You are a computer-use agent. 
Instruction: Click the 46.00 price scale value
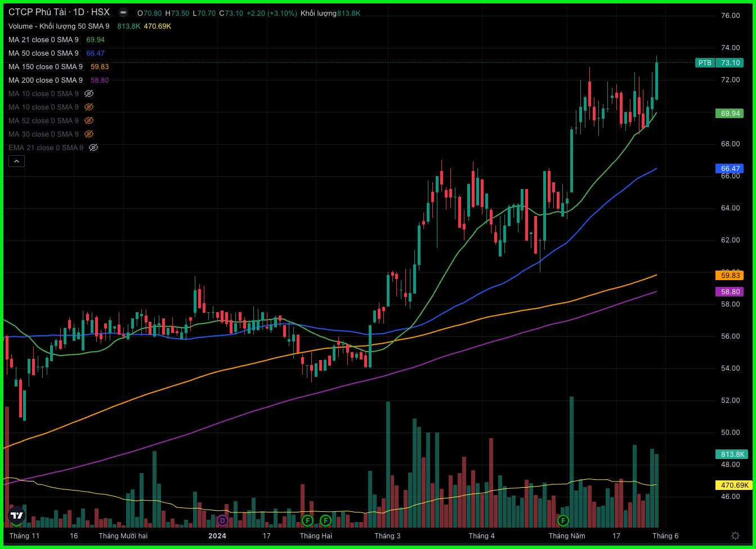click(730, 497)
